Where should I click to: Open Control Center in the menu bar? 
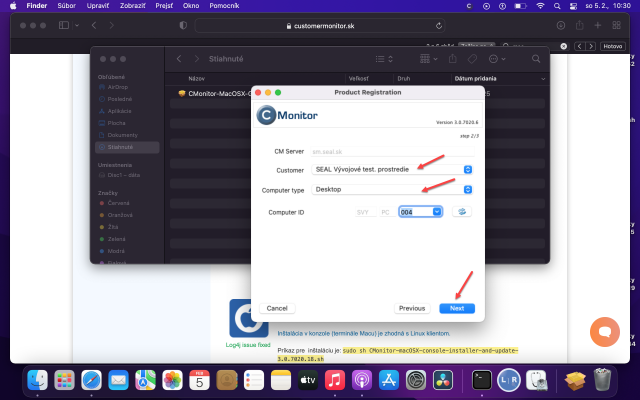pos(573,6)
